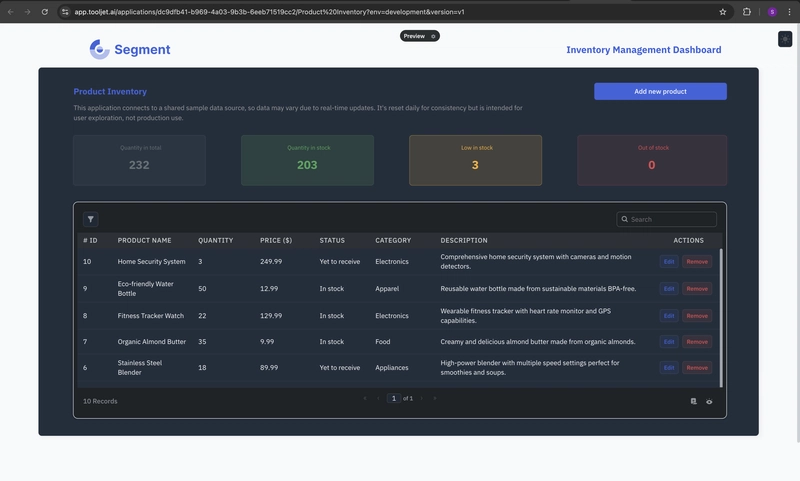
Task: Edit the Stainless Steel Blender row
Action: click(669, 368)
